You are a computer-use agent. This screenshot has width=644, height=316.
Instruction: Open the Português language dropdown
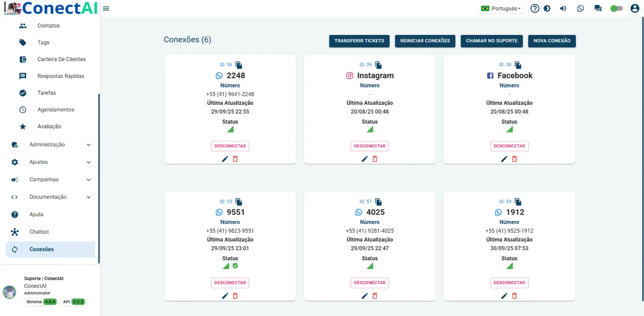pyautogui.click(x=502, y=8)
